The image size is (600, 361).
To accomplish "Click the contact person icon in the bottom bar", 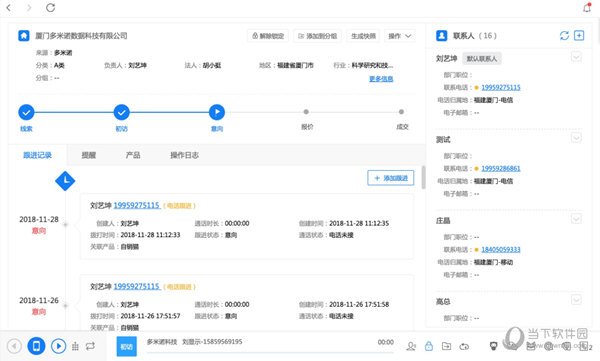I will point(411,346).
